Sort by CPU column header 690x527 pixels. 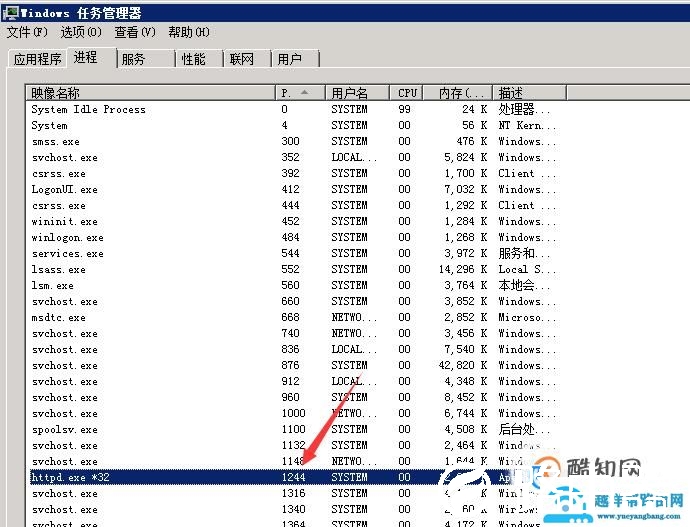click(406, 93)
